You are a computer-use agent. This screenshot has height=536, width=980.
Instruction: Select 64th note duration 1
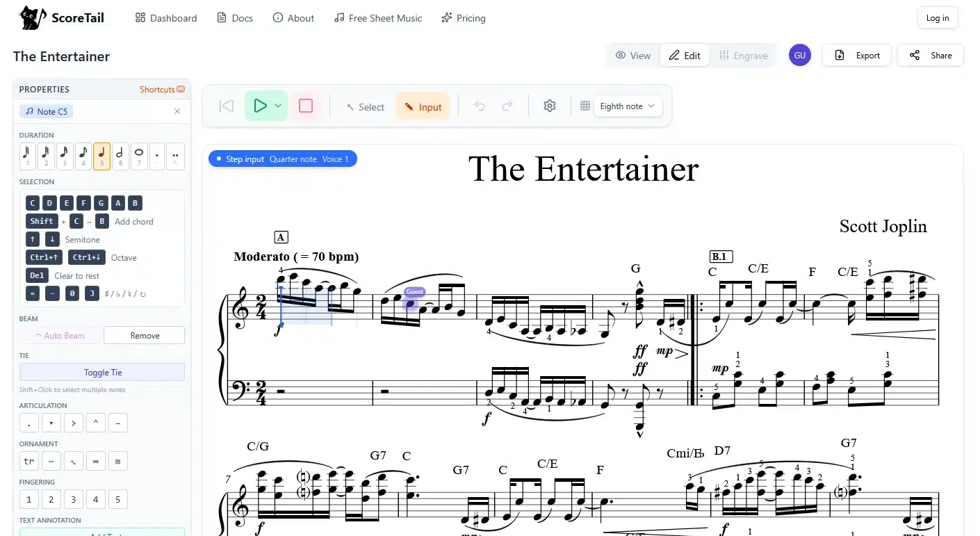tap(27, 156)
